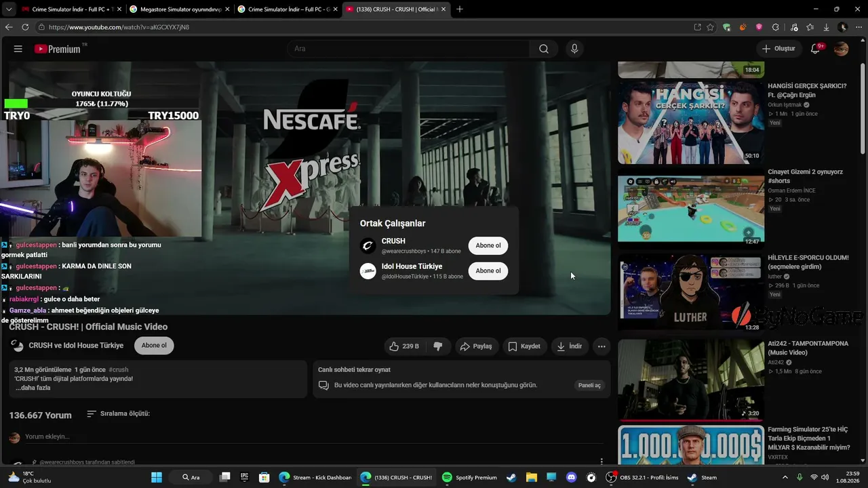This screenshot has height=488, width=868.
Task: Open the Orkun Işıtmak channel name
Action: [x=785, y=105]
